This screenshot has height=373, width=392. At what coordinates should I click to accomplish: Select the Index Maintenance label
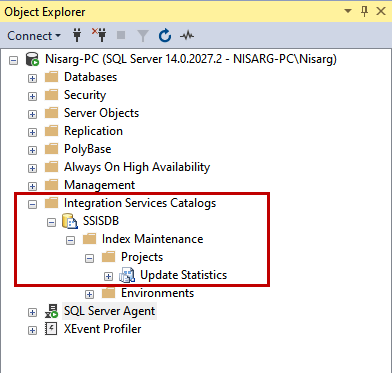[152, 239]
